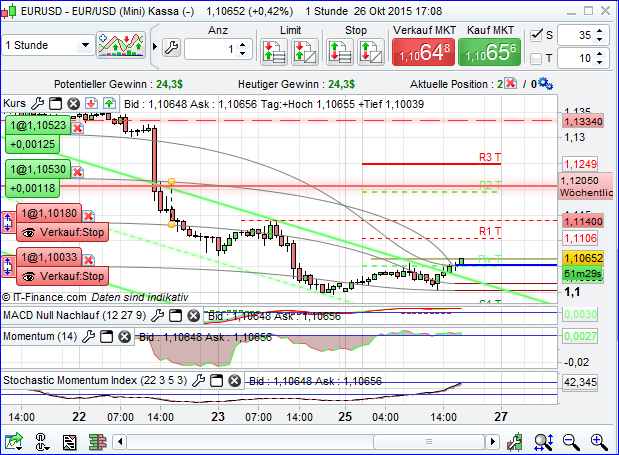The width and height of the screenshot is (619, 455).
Task: Cancel the 1@1,10180 stop order
Action: (x=88, y=214)
